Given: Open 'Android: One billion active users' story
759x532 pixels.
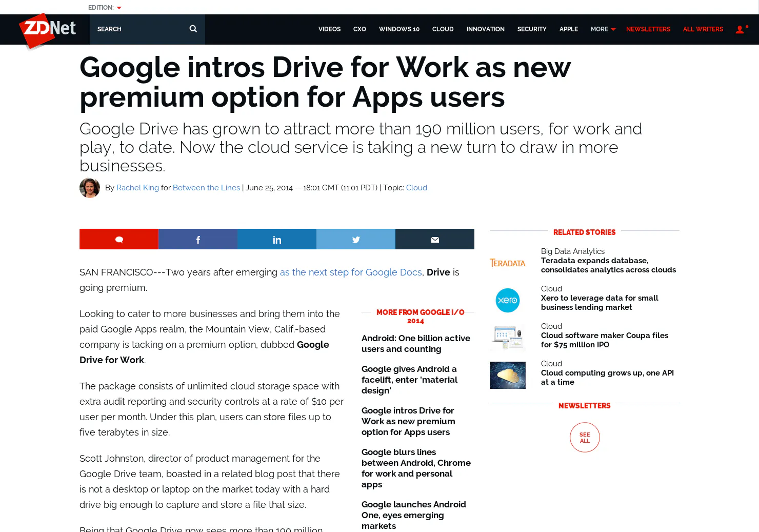Looking at the screenshot, I should coord(416,344).
